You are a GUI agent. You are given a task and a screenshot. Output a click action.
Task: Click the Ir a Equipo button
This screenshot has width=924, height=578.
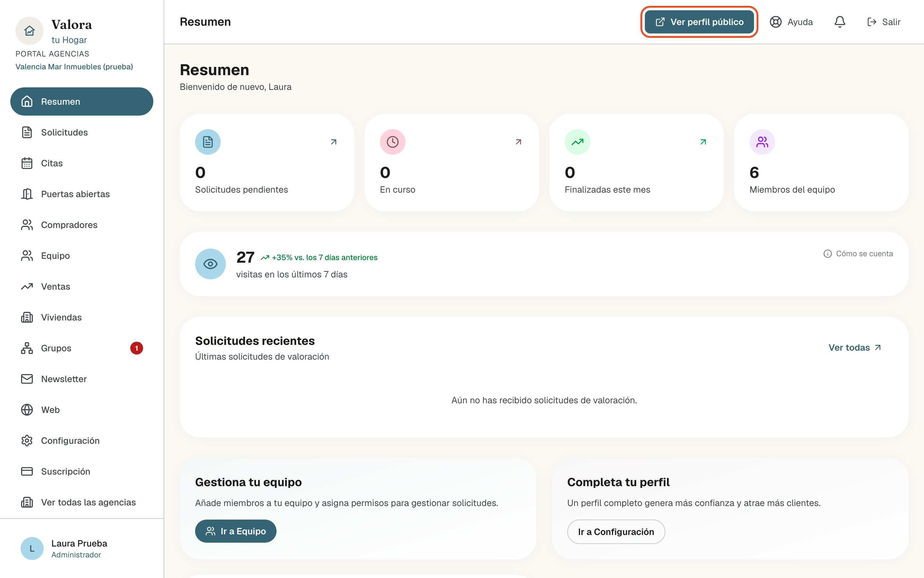(235, 531)
